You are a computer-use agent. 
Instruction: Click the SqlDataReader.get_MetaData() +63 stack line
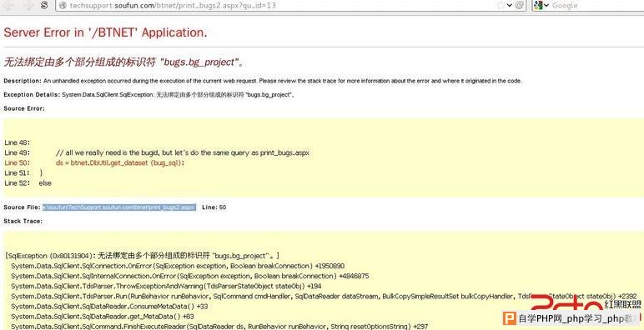pos(103,317)
